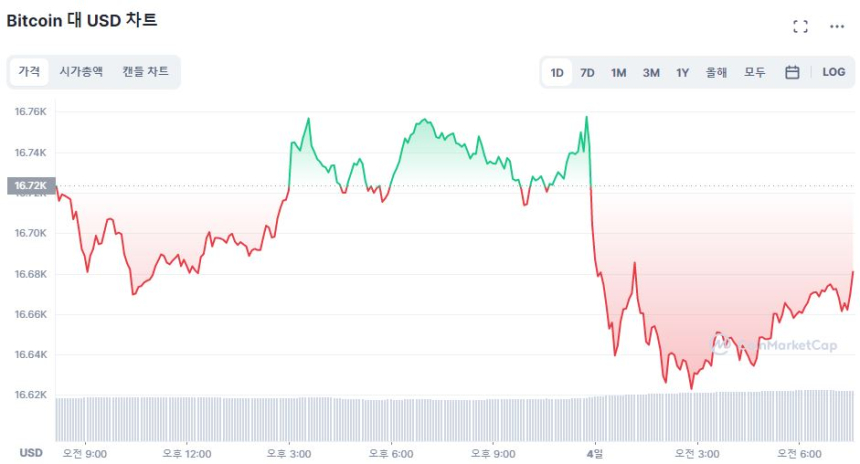Open the three-dot more options menu
This screenshot has height=464, width=860.
pos(837,27)
